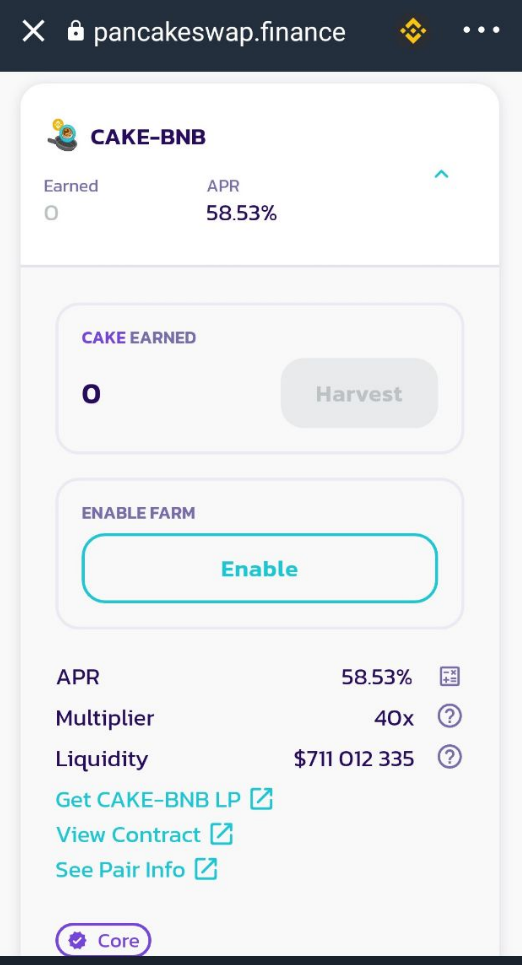Open the APR ROI calculator icon

click(449, 676)
